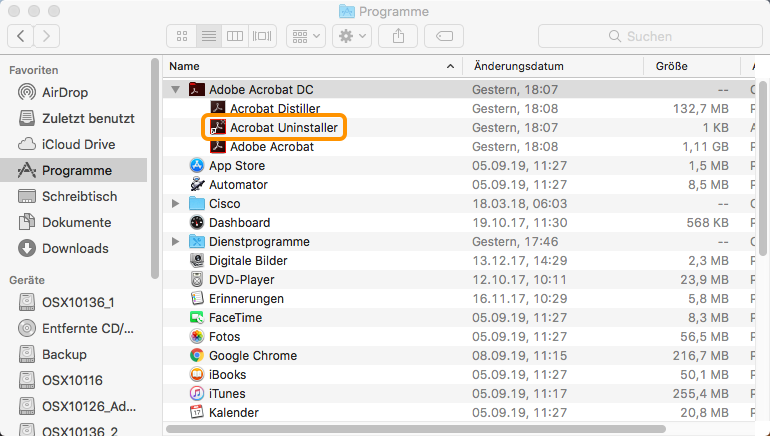The width and height of the screenshot is (770, 436).
Task: Select iTunes in the list
Action: click(227, 394)
